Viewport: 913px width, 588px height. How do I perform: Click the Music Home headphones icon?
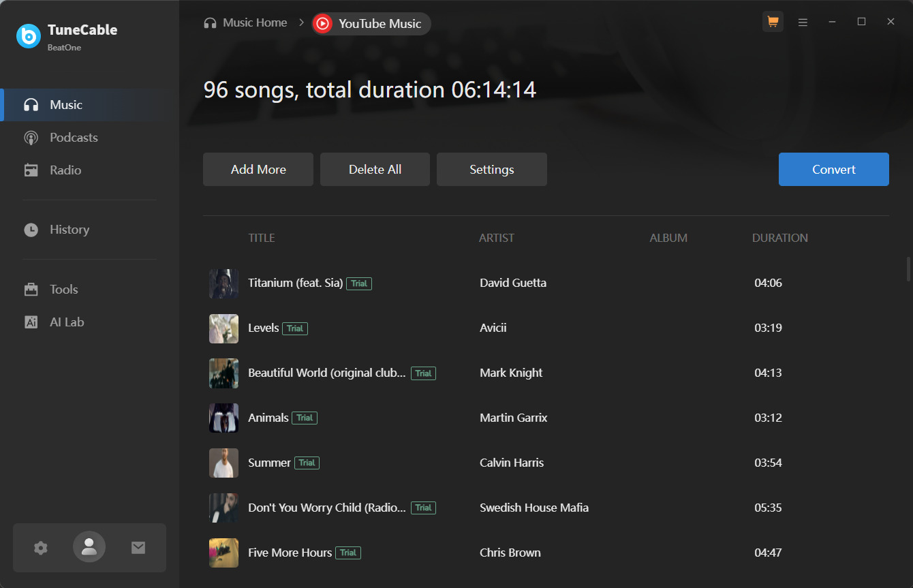(211, 23)
